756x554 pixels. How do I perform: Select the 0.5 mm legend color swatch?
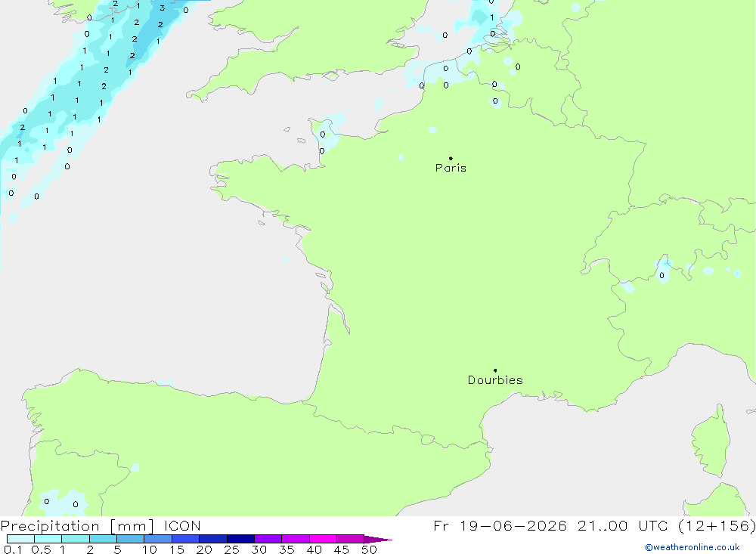pos(48,539)
